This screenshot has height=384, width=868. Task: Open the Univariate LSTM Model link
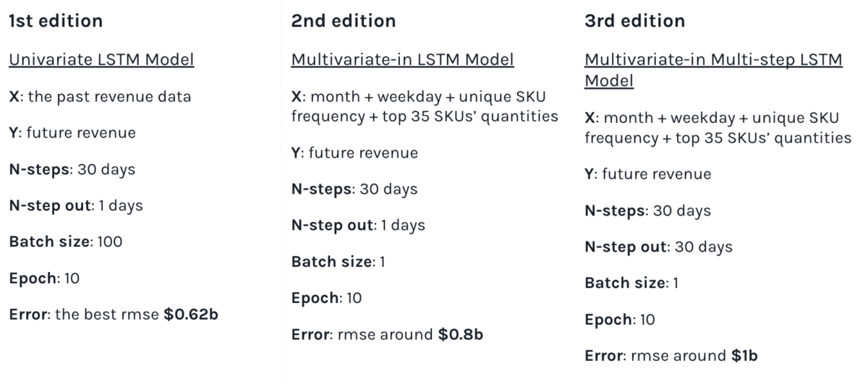[101, 60]
